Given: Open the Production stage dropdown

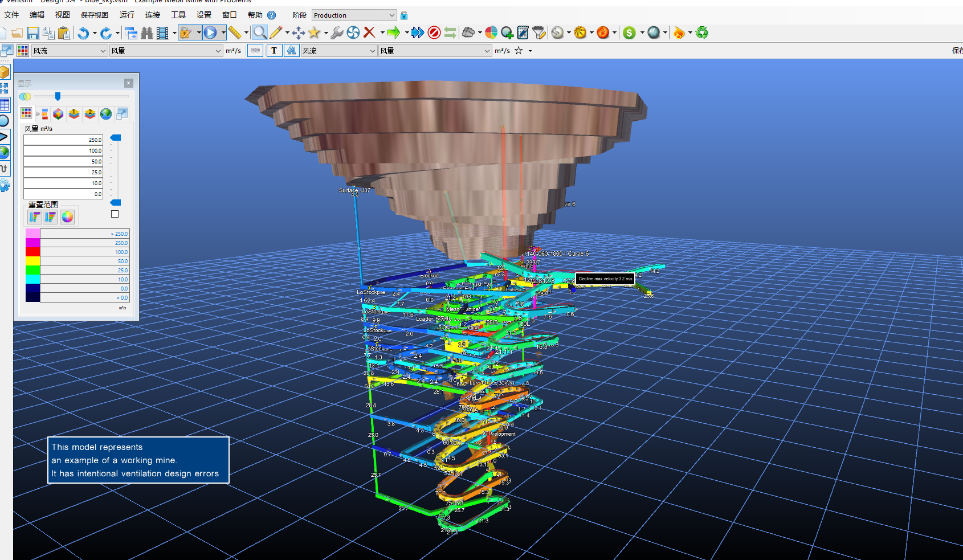Looking at the screenshot, I should click(354, 15).
